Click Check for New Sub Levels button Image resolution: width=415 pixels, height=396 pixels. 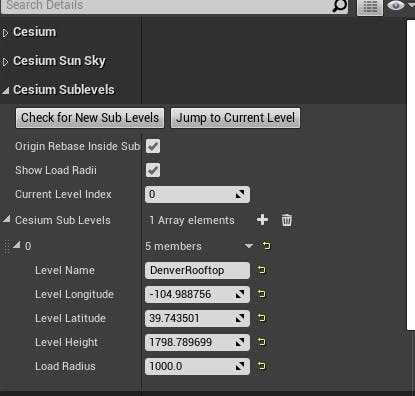tap(90, 118)
